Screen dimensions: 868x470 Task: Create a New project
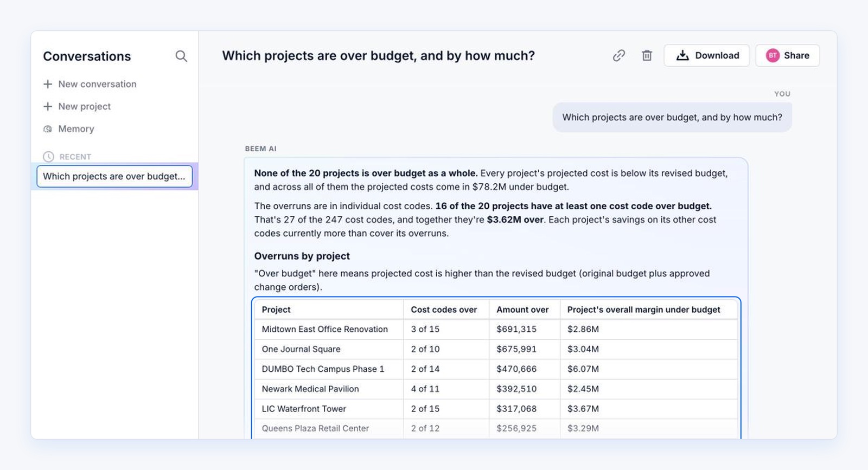[77, 106]
